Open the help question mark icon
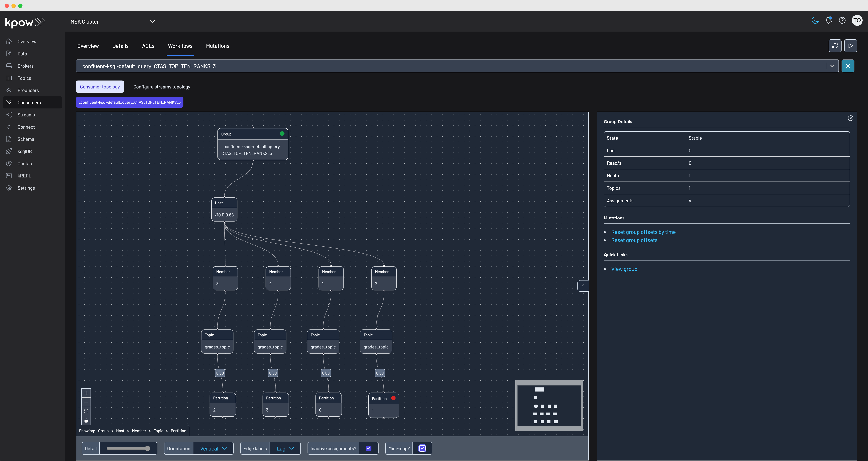This screenshot has height=461, width=868. point(842,21)
